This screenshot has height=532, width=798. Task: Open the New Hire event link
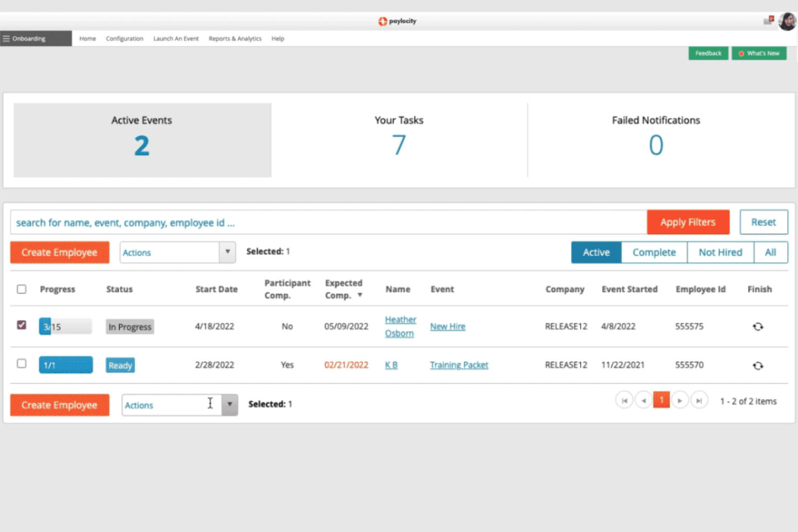coord(448,326)
